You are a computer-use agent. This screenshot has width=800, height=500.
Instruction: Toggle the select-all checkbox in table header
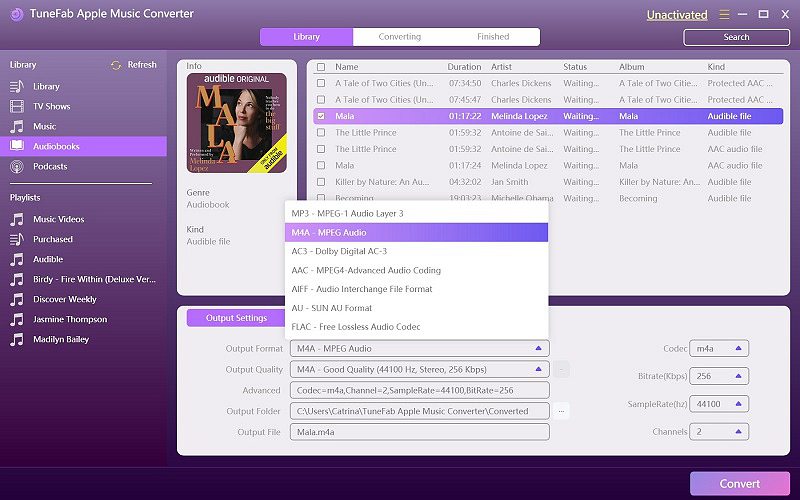coord(321,67)
